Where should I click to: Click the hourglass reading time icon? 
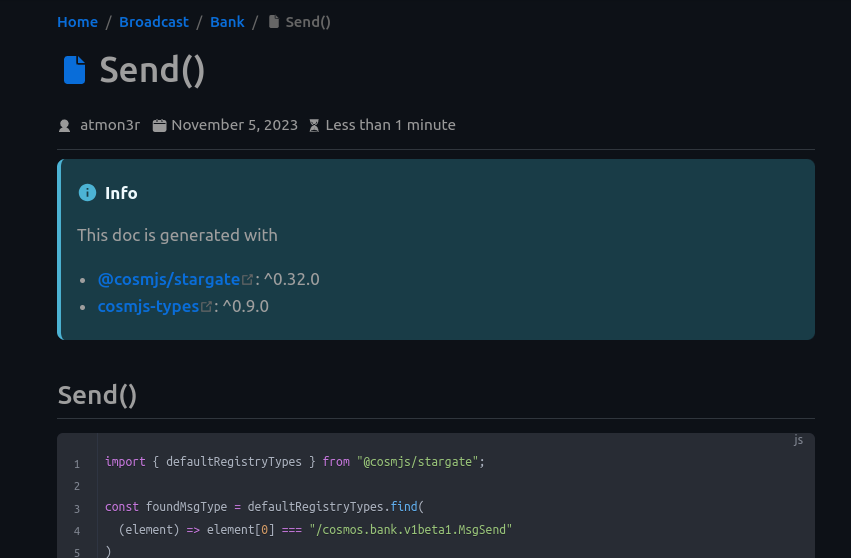[x=314, y=126]
